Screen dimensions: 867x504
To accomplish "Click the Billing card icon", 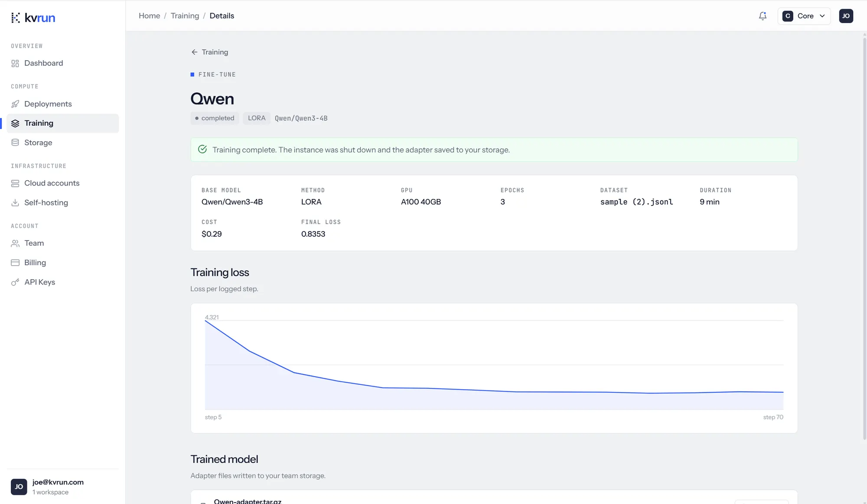I will [x=15, y=263].
